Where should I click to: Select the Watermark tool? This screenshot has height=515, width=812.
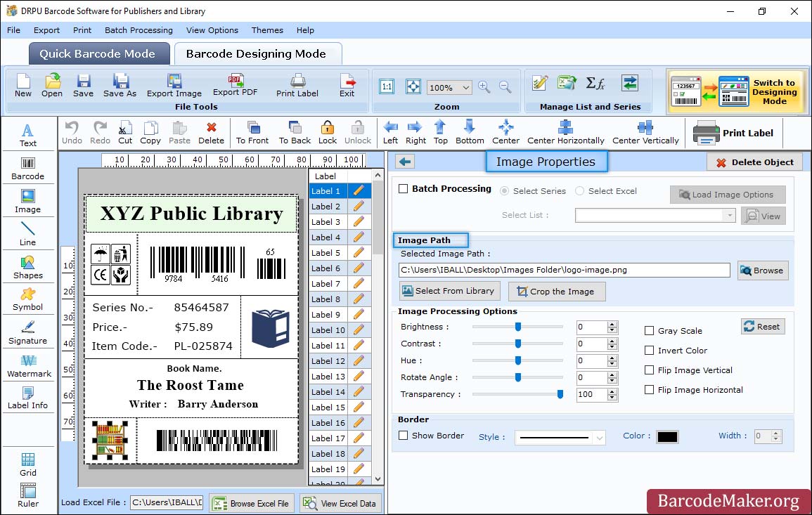tap(29, 366)
